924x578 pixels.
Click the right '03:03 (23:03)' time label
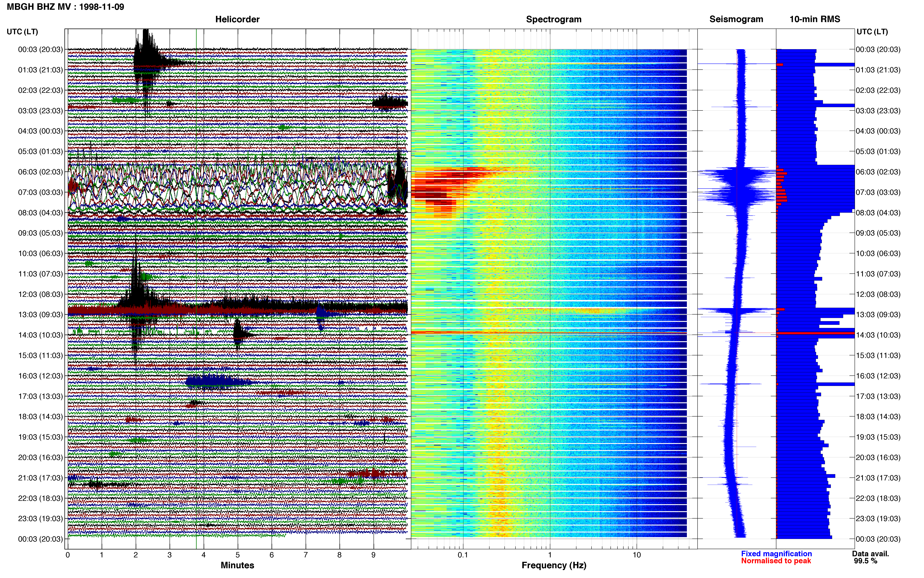pyautogui.click(x=878, y=111)
